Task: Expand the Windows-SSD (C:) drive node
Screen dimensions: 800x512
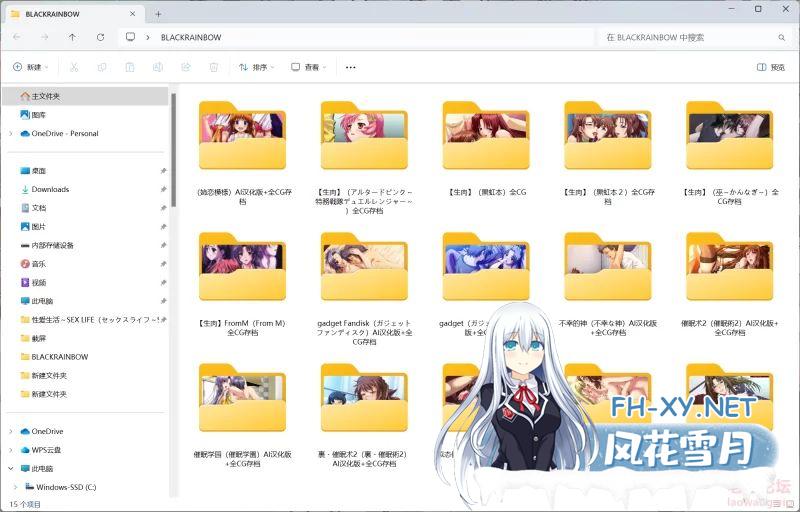Action: pos(15,487)
